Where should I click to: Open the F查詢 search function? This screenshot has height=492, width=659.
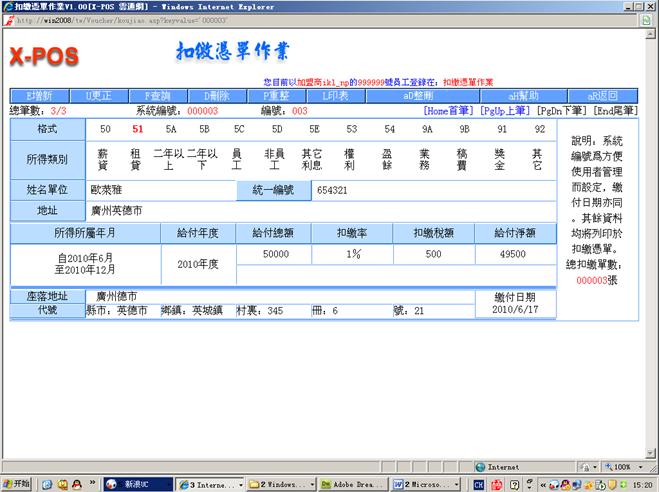tap(160, 97)
